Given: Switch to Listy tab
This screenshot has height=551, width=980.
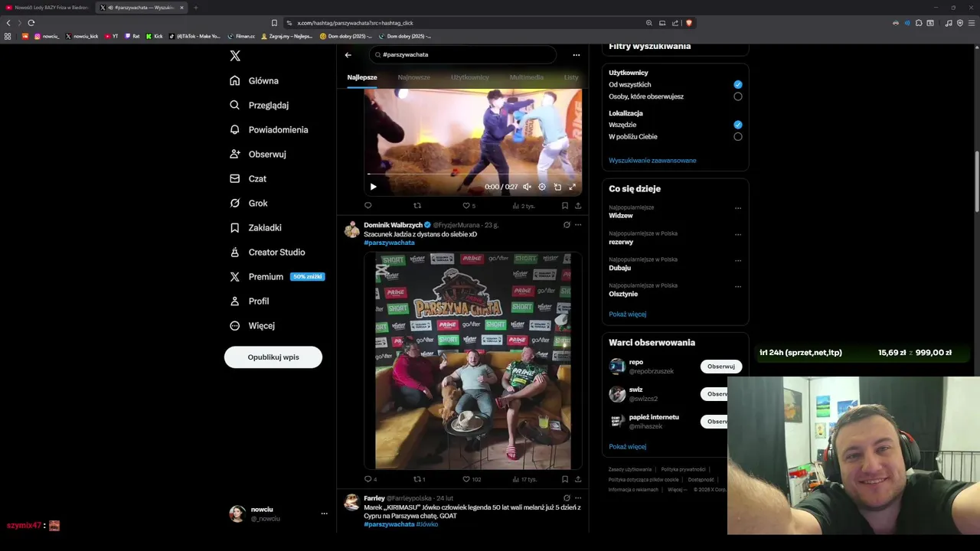Looking at the screenshot, I should pyautogui.click(x=571, y=77).
